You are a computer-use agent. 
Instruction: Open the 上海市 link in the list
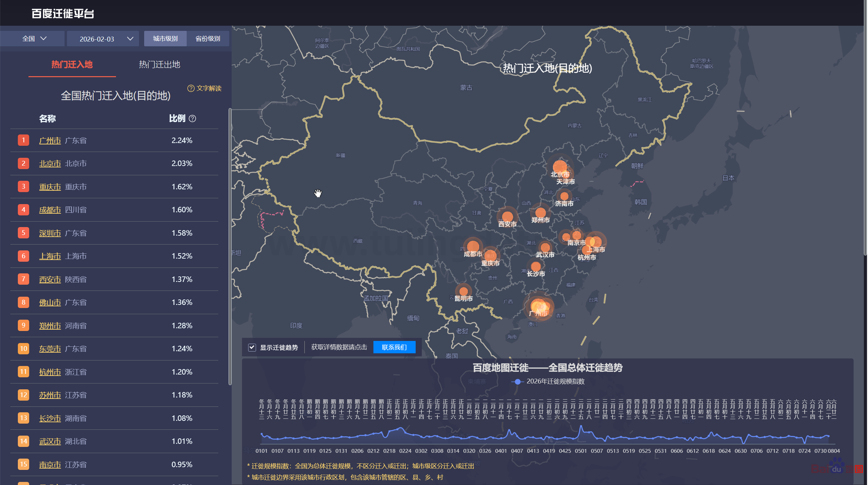[x=50, y=256]
